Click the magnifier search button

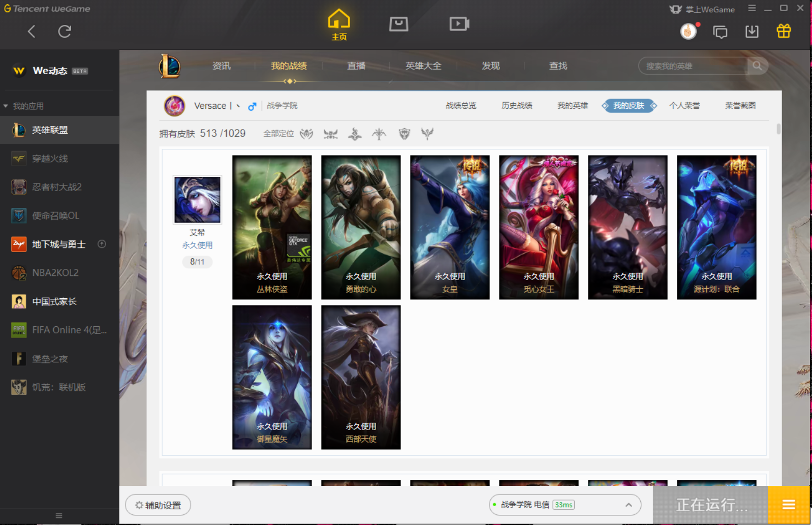(x=757, y=66)
